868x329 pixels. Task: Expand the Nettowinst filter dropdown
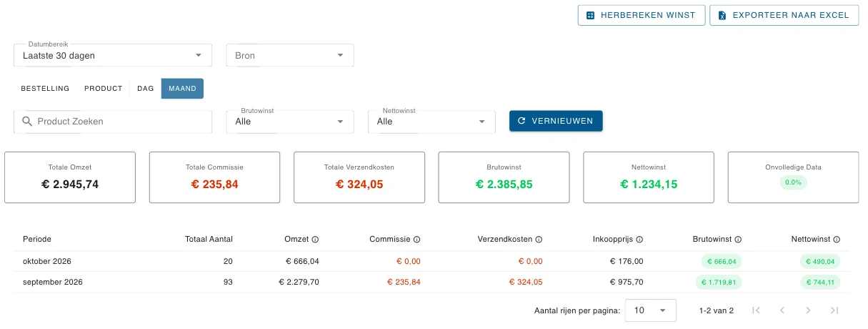(x=431, y=121)
